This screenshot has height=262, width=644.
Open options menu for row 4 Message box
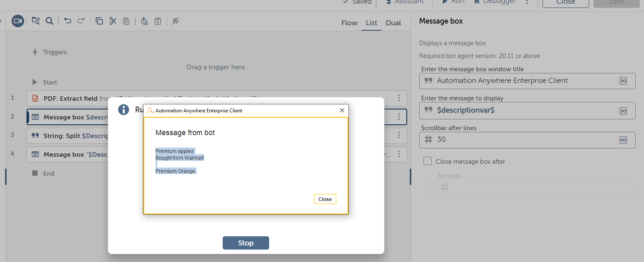coord(399,154)
